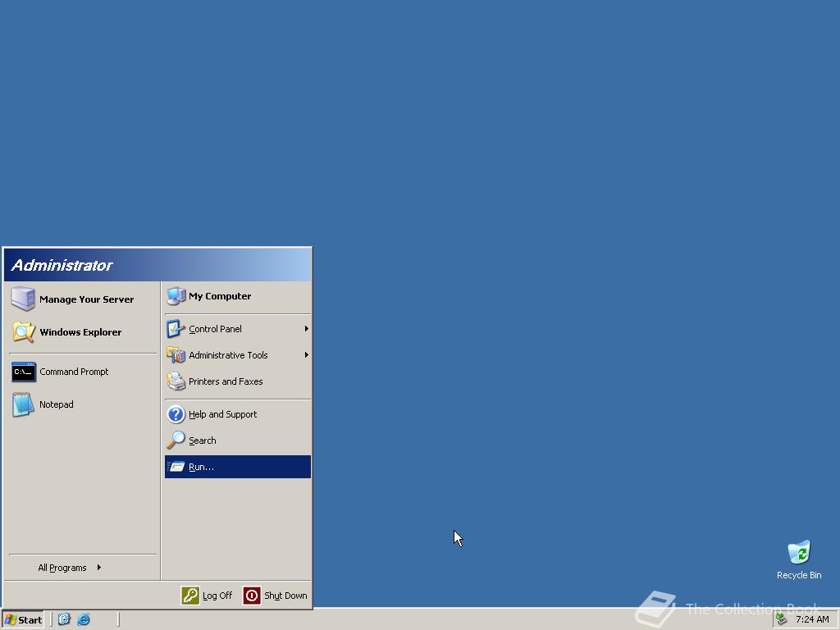
Task: Click the red Shut Down power icon
Action: (x=252, y=596)
